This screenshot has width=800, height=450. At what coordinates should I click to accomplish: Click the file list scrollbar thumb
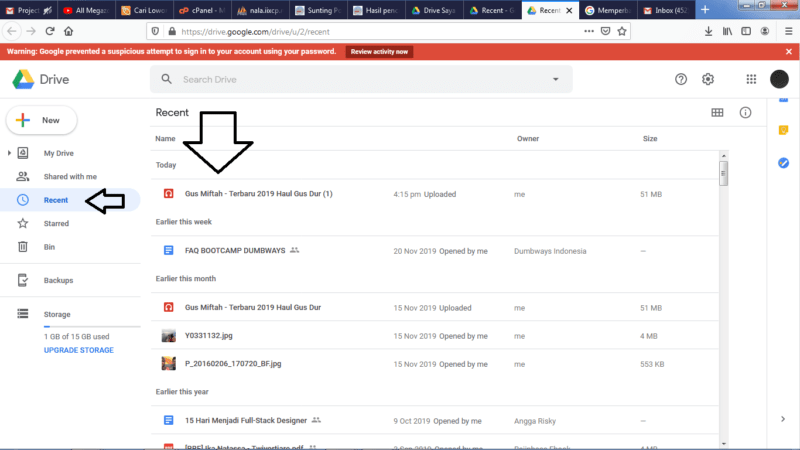coord(723,173)
